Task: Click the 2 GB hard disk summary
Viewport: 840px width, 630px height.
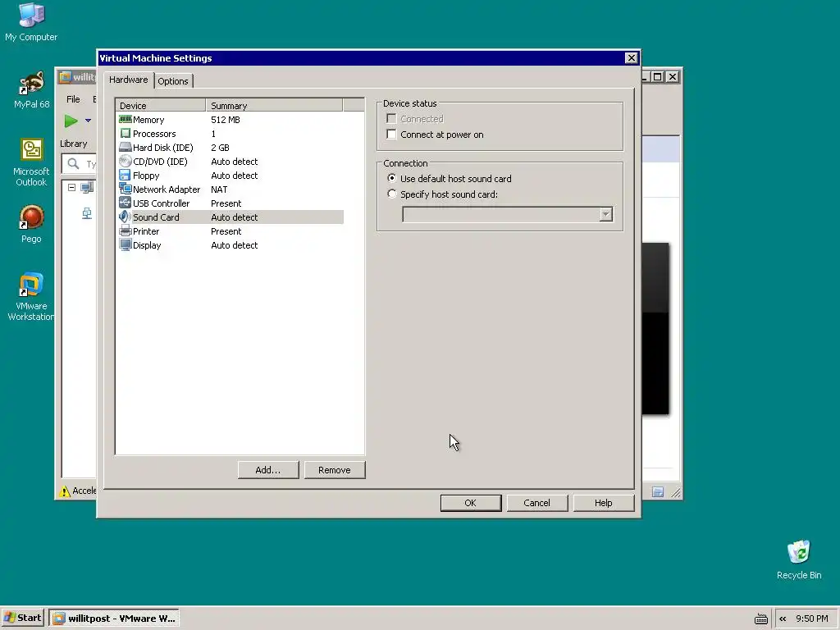Action: click(x=220, y=148)
